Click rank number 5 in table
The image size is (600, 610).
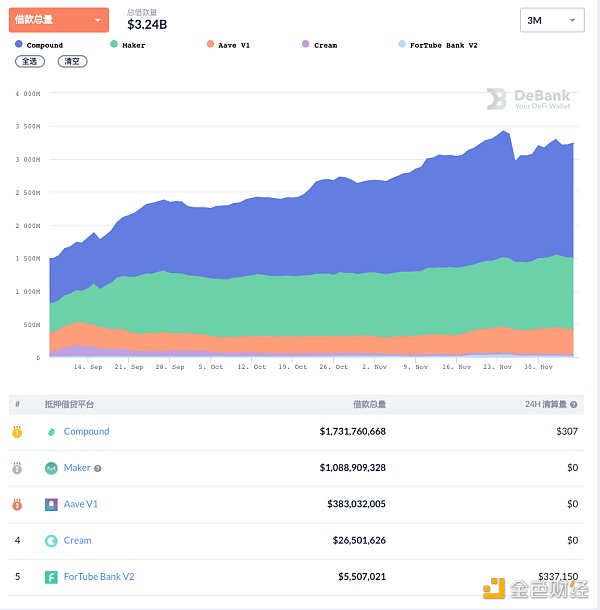click(18, 576)
